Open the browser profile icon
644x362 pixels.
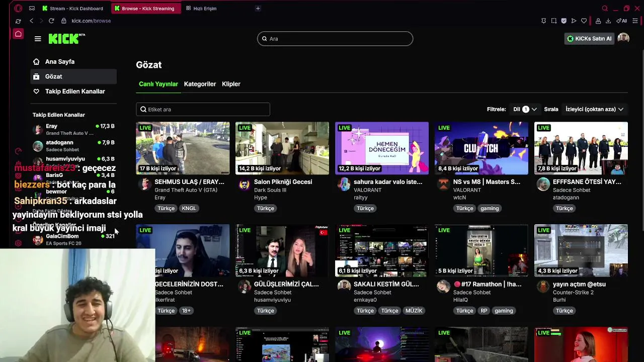[598, 21]
